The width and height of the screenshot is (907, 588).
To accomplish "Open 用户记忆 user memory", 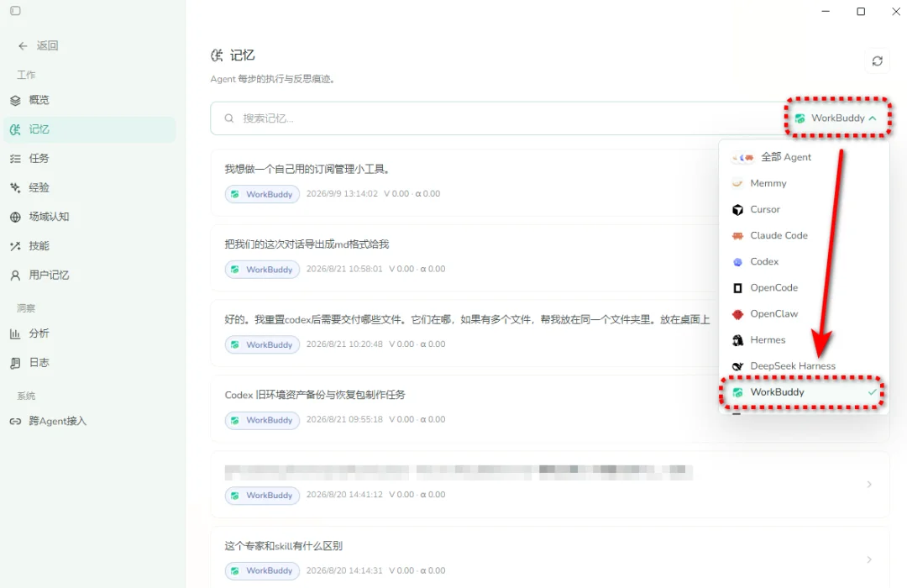I will (90, 275).
